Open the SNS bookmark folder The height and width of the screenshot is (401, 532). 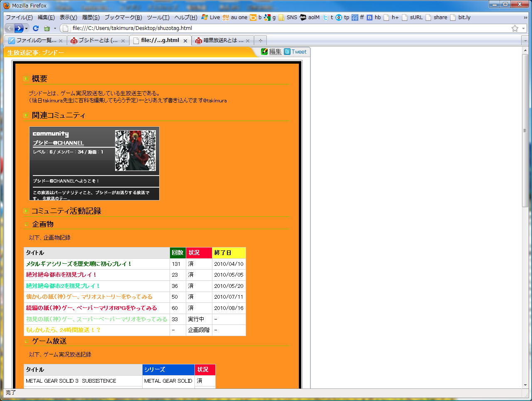point(288,17)
